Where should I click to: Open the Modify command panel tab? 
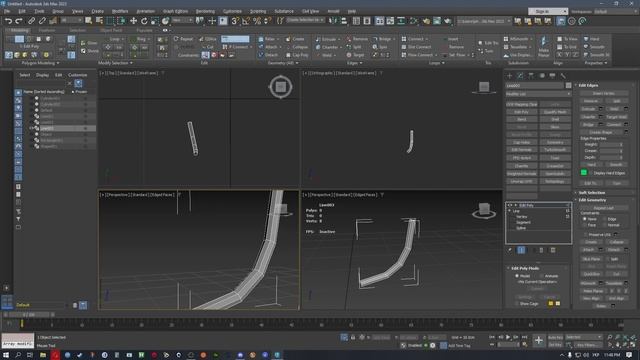[520, 76]
